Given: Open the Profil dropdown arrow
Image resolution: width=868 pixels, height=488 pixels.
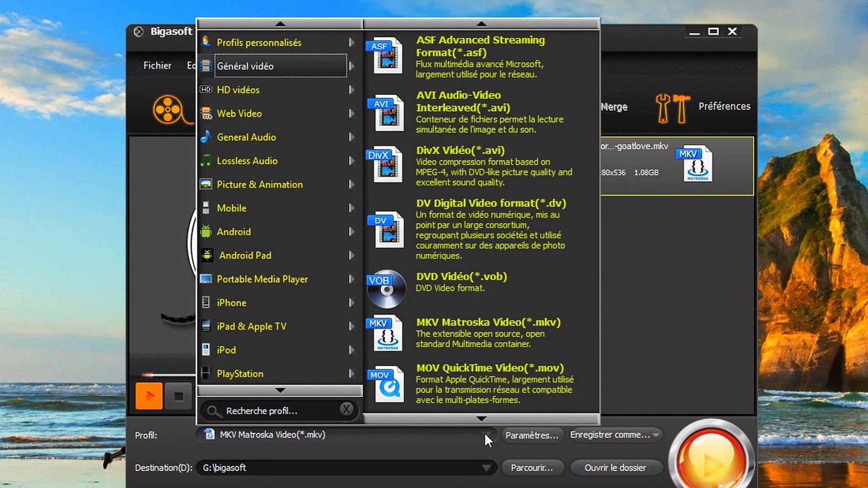Looking at the screenshot, I should pyautogui.click(x=487, y=434).
